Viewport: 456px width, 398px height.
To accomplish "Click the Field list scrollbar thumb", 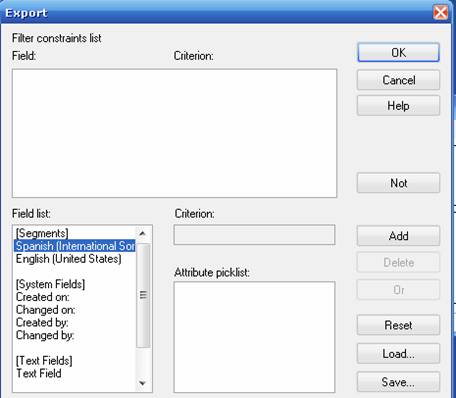I will click(x=143, y=295).
